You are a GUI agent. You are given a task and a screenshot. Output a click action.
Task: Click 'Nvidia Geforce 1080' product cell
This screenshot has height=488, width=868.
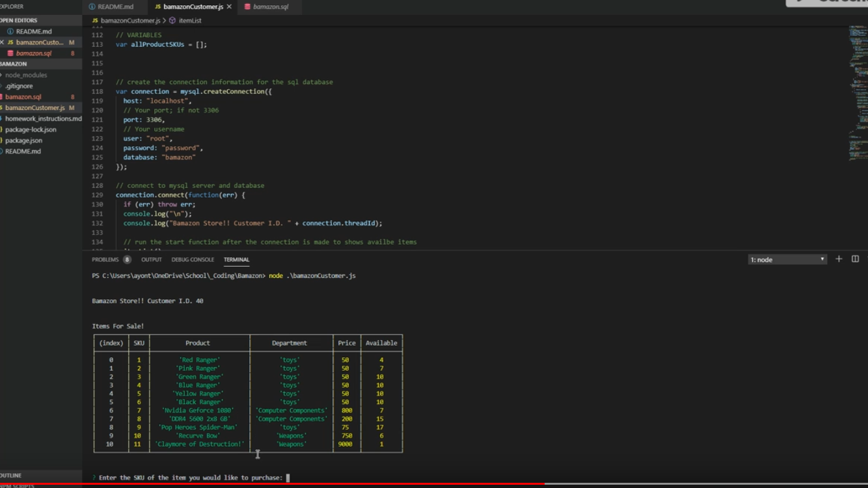(198, 411)
